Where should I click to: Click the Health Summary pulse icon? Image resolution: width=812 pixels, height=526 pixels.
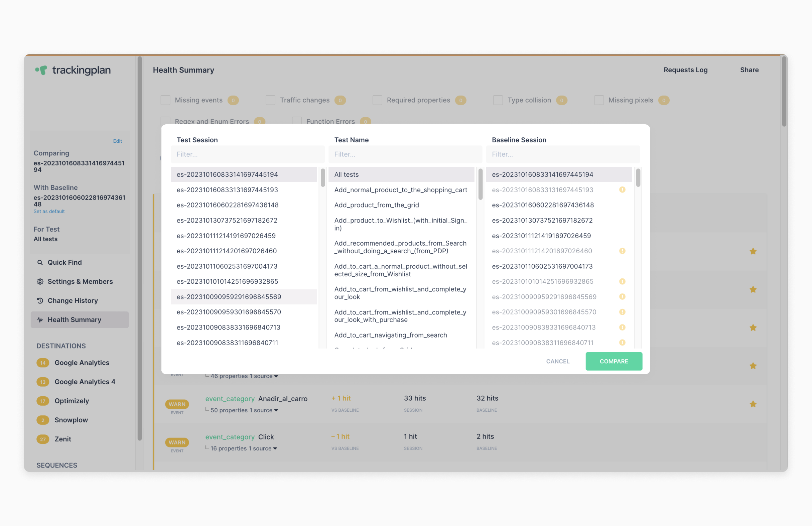40,319
